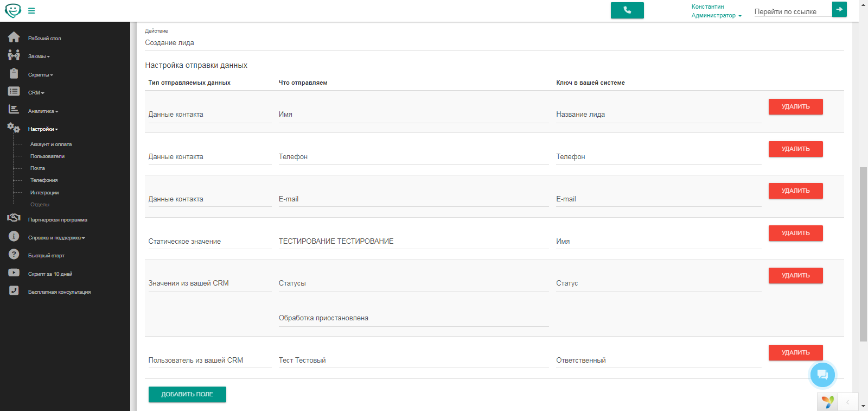Click the phone icon for Бесплатная консультация
This screenshot has height=411, width=868.
click(x=14, y=291)
